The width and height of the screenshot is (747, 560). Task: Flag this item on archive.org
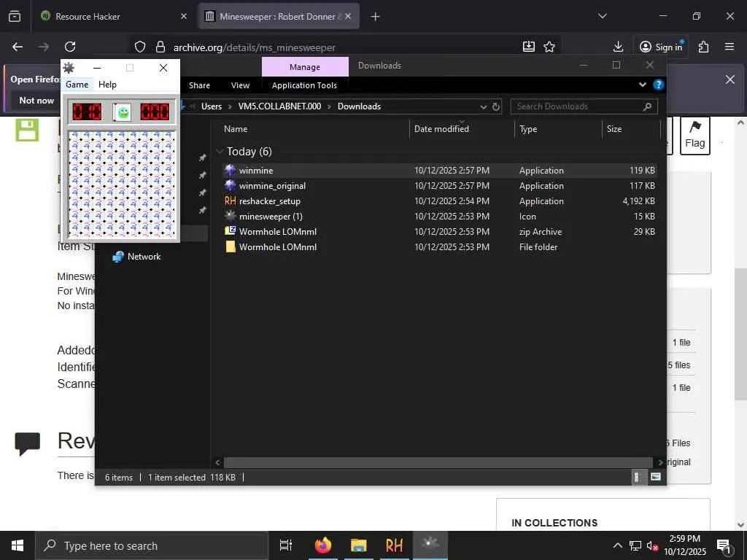(x=695, y=135)
